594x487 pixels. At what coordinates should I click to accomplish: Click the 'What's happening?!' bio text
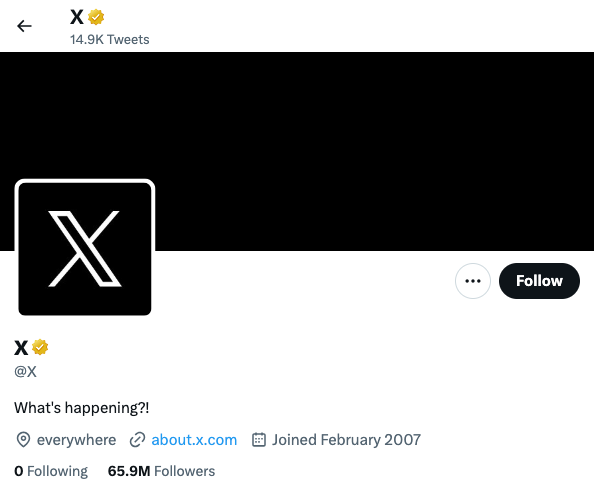point(81,408)
